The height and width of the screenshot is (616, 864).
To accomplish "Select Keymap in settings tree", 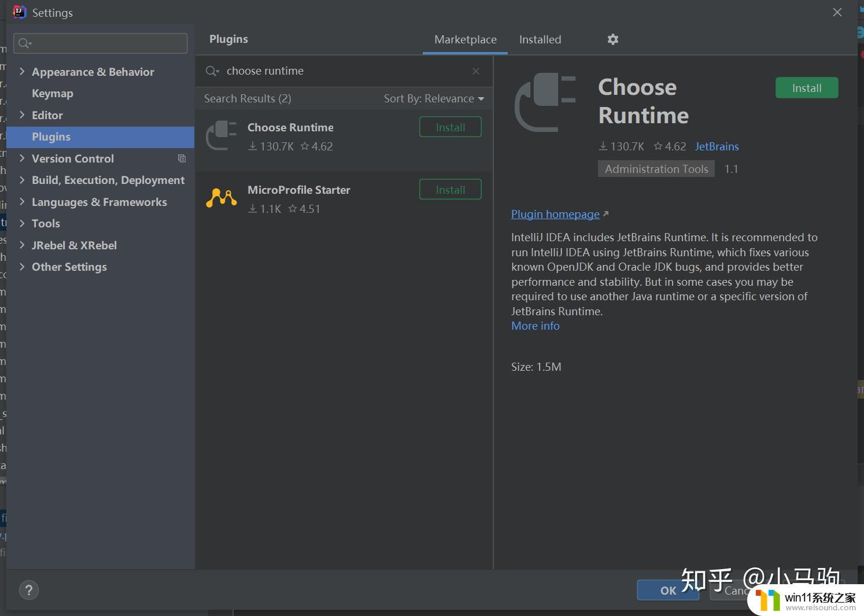I will [53, 93].
